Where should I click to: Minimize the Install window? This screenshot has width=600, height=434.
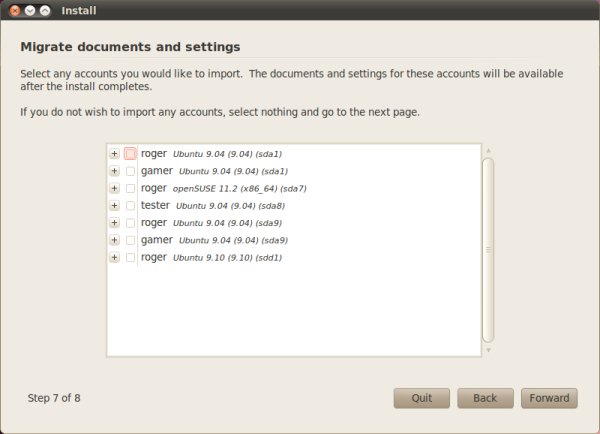point(30,10)
